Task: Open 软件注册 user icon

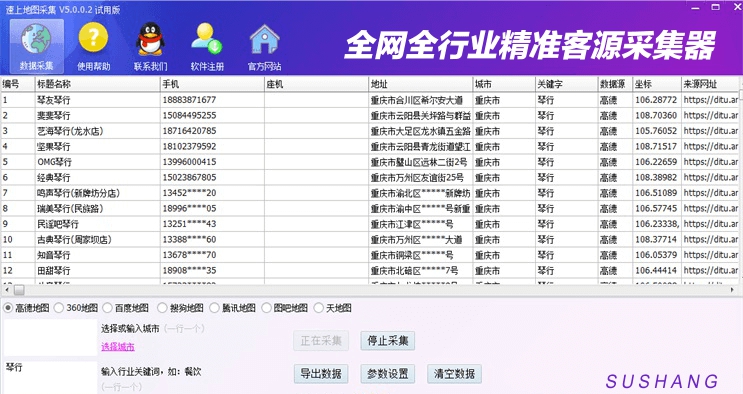Action: [207, 46]
